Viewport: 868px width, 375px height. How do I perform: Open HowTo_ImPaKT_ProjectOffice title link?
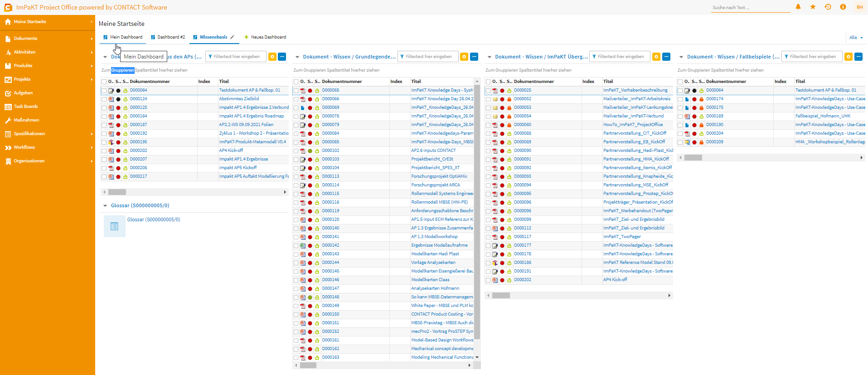633,125
